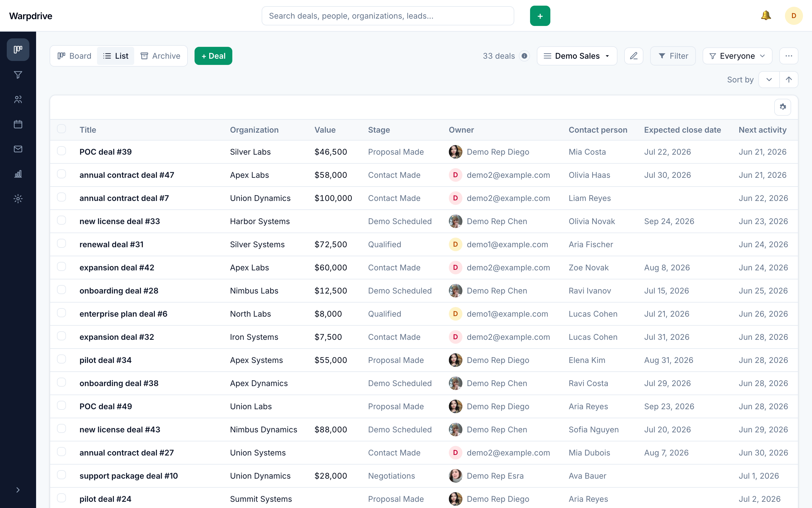
Task: Click owner D avatar in annual contract deal #47 row
Action: [455, 175]
